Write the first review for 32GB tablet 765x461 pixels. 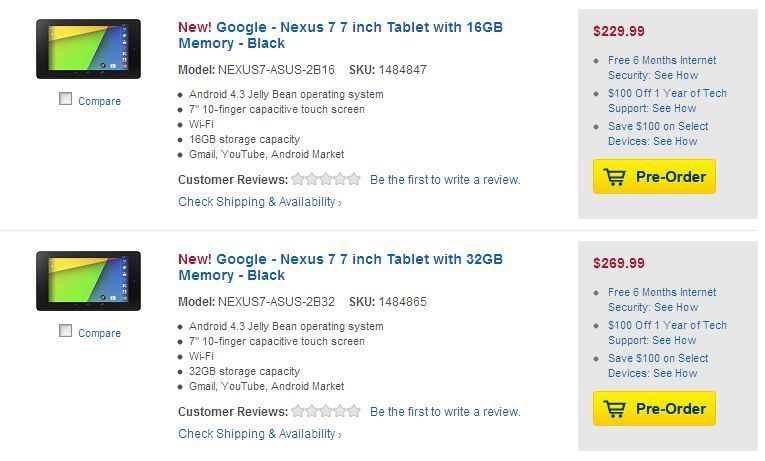(445, 412)
